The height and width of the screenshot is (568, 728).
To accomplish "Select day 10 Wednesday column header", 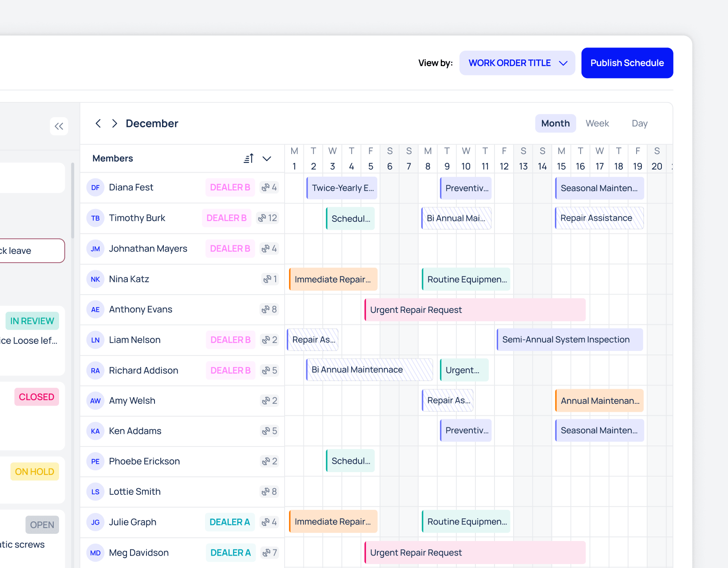I will (x=466, y=158).
